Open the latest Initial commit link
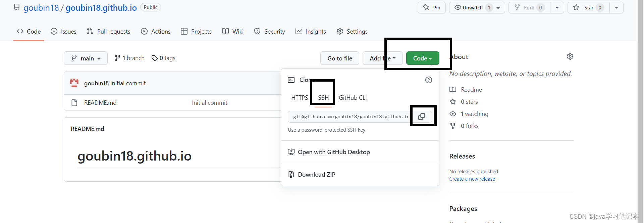Viewport: 644px width, 223px height. (128, 83)
